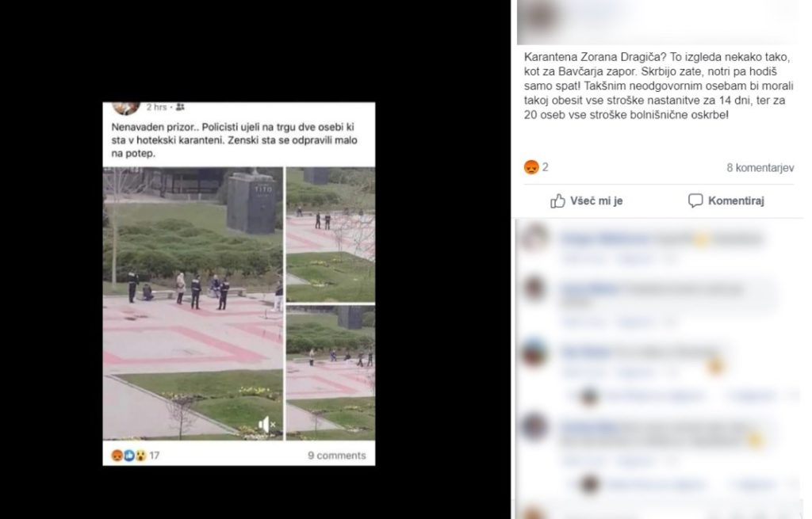Click the embedded post's profile avatar
Viewport: 812px width, 519px height.
click(126, 108)
